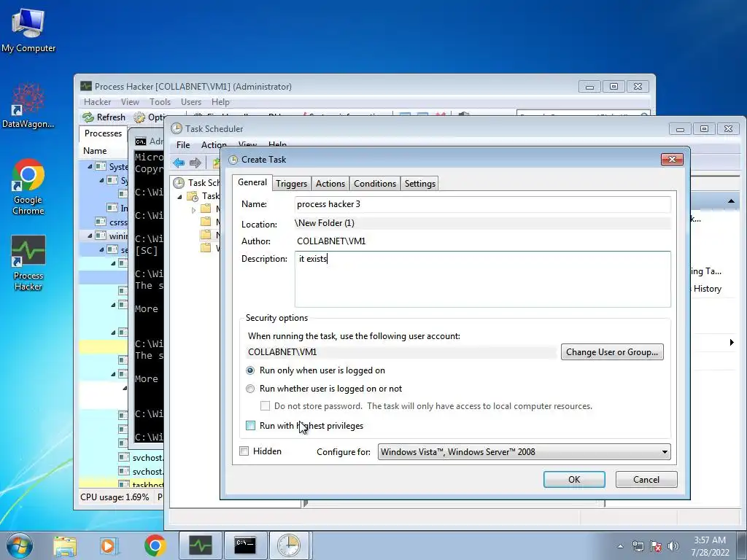The width and height of the screenshot is (747, 560).
Task: Show hidden tray icons arrow
Action: point(620,546)
